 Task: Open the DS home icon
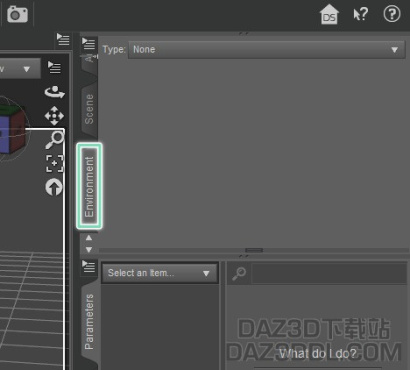point(329,14)
